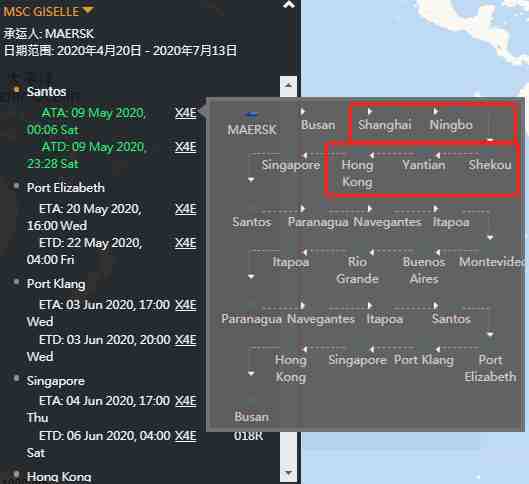This screenshot has width=529, height=484.
Task: Click the Port Elizabeth bullet marker icon
Action: point(16,186)
